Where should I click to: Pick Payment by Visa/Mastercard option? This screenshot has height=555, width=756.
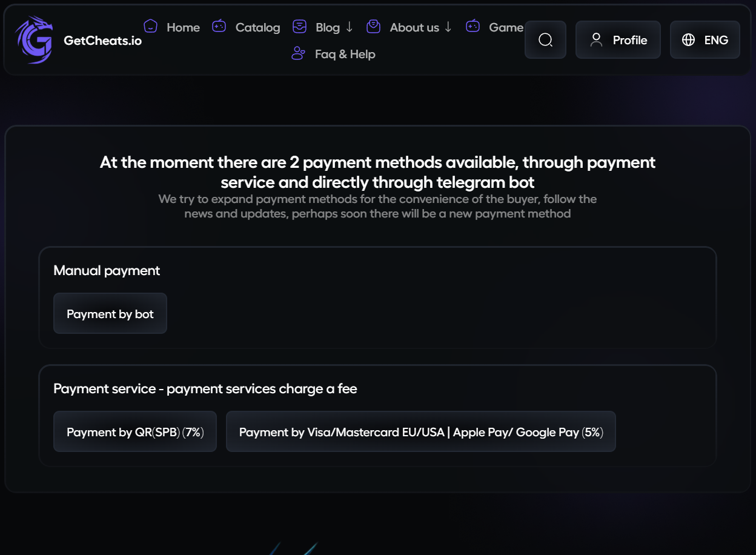420,432
